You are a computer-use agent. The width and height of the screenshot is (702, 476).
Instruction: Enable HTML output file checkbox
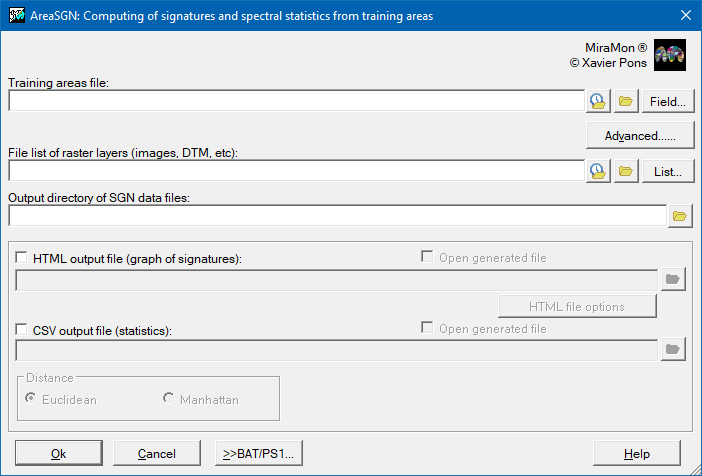pyautogui.click(x=23, y=258)
